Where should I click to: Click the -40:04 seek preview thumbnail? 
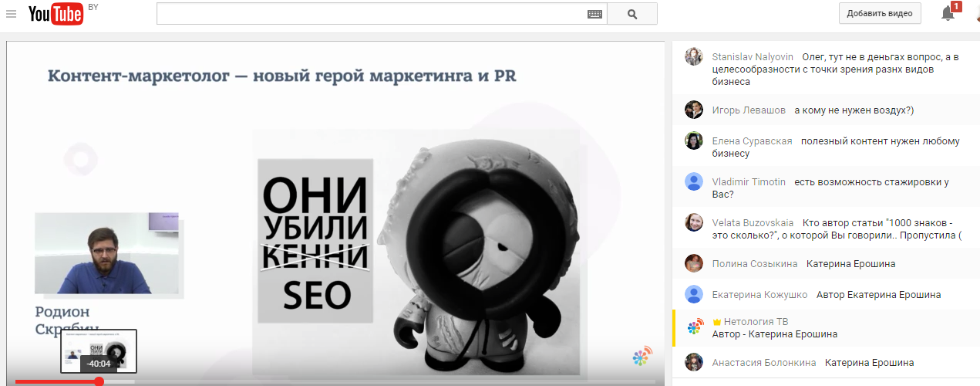tap(99, 352)
